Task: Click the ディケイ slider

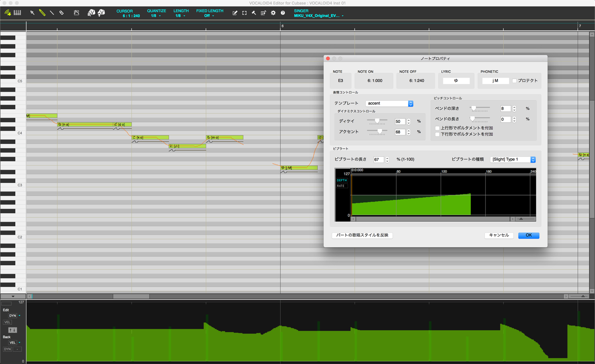Action: point(377,121)
